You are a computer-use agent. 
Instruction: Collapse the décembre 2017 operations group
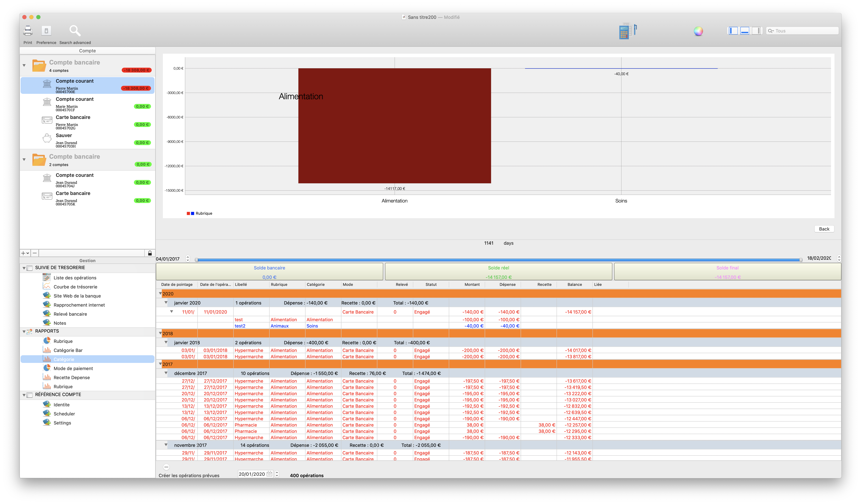(x=166, y=373)
